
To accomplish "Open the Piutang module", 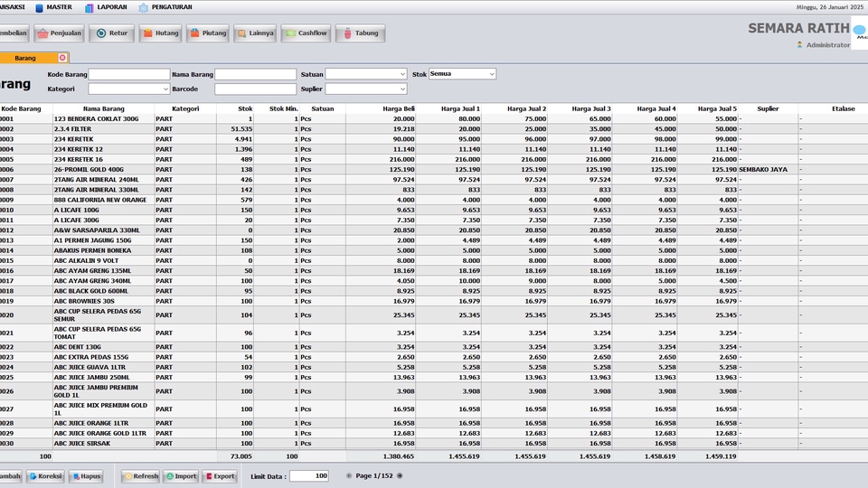I will coord(208,33).
